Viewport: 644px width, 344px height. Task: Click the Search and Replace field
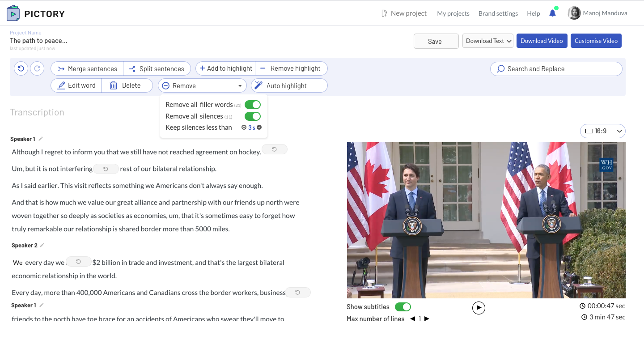556,69
